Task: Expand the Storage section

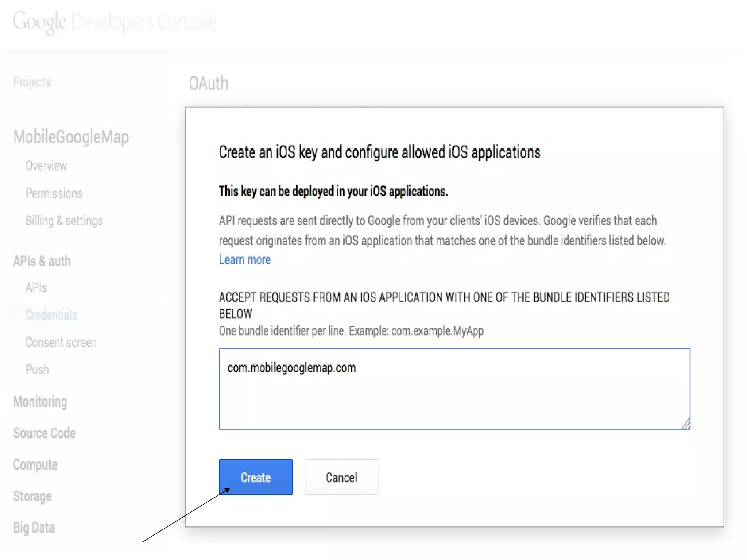Action: 32,496
